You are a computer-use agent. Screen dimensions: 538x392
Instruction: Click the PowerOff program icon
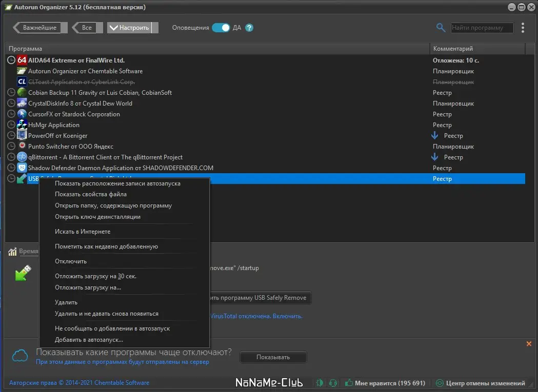(x=22, y=135)
